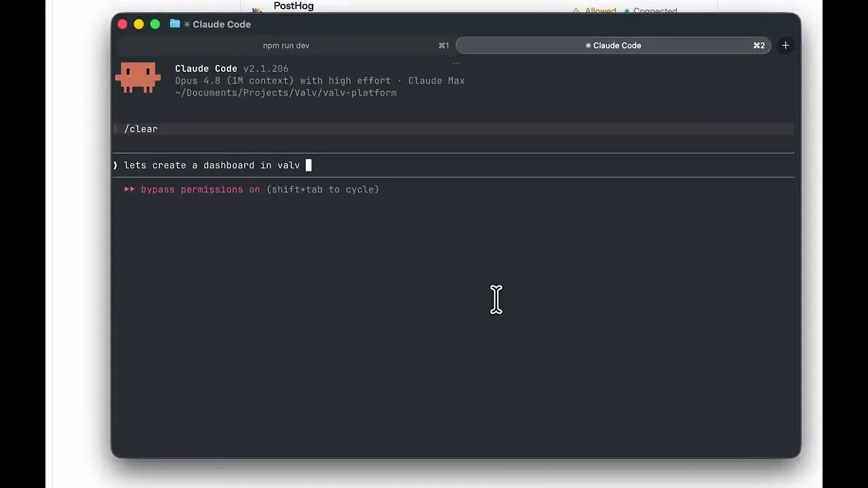Image resolution: width=868 pixels, height=488 pixels.
Task: Click the project path valv-platform text
Action: coord(285,93)
